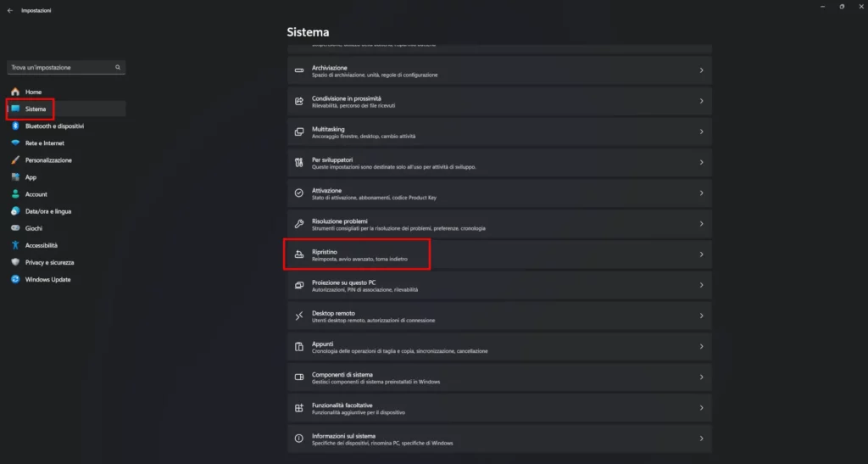Click the Multitasking windows icon
This screenshot has height=464, width=868.
(298, 131)
